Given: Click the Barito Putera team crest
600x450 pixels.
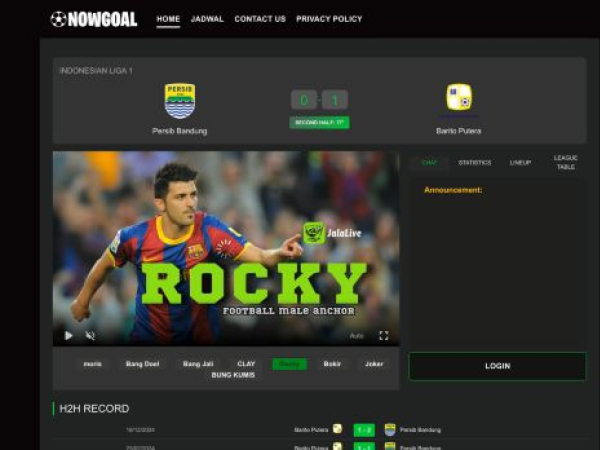Looking at the screenshot, I should [x=459, y=98].
